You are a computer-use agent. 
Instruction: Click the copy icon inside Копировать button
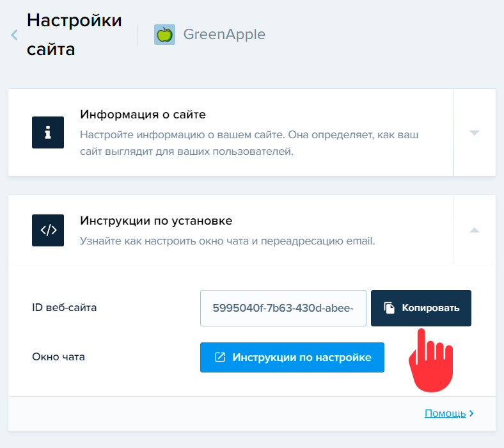389,308
